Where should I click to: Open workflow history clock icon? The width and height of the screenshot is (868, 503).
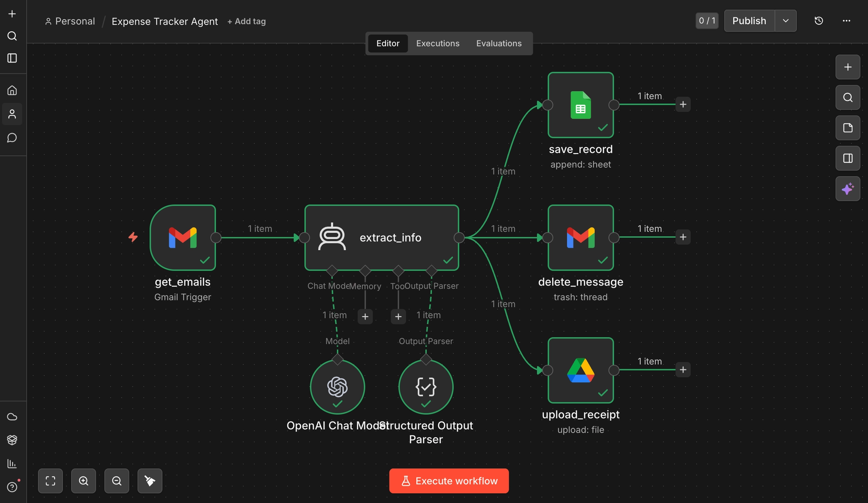(819, 21)
